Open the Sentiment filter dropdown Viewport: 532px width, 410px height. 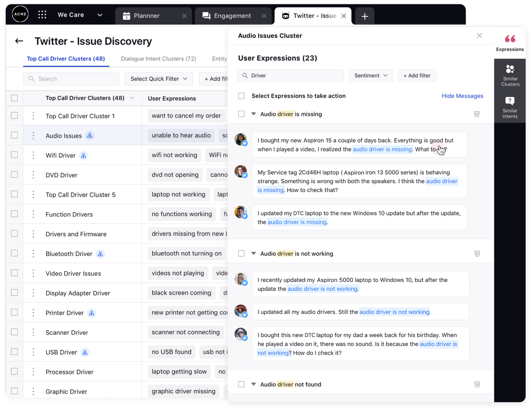point(371,76)
